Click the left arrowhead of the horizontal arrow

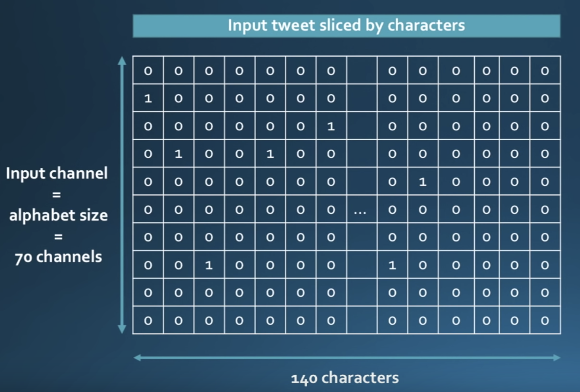pos(137,358)
